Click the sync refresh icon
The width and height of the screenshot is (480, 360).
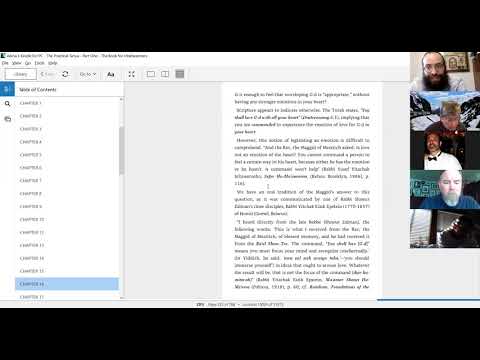[x=65, y=74]
